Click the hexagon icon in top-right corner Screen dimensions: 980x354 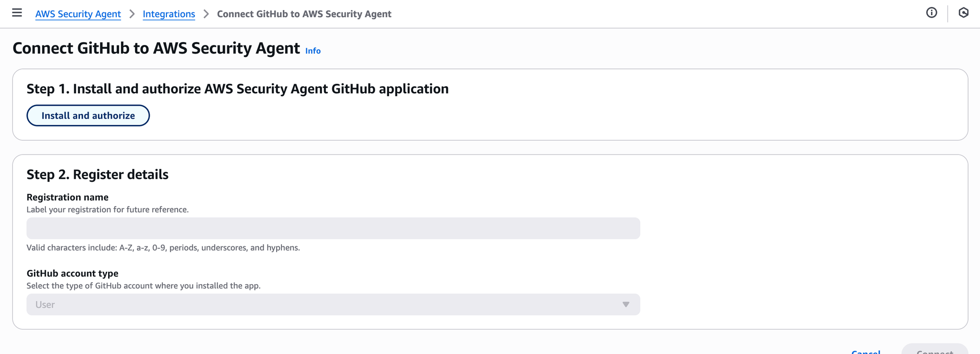coord(963,13)
